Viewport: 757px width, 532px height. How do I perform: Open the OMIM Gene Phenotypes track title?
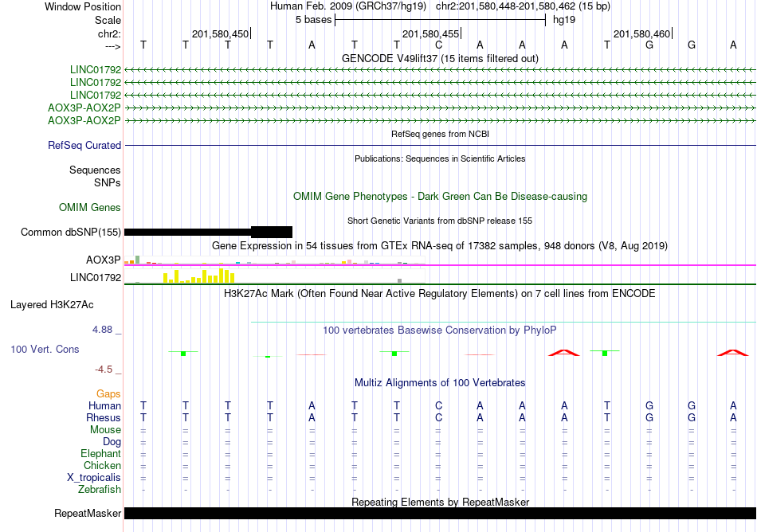point(440,196)
